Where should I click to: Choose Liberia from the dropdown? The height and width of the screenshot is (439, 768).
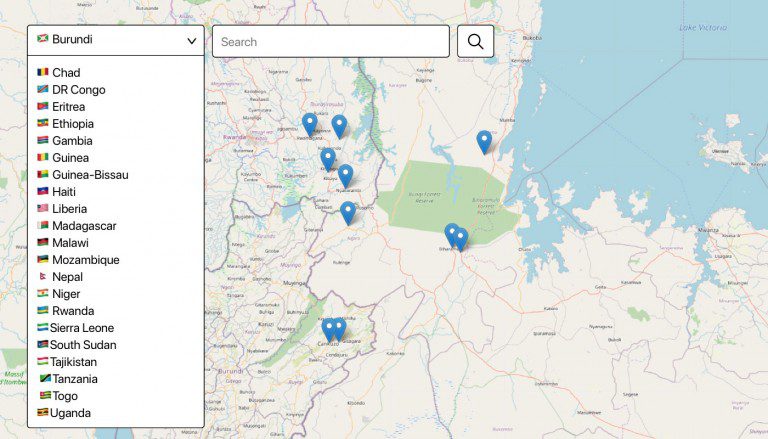[62, 209]
